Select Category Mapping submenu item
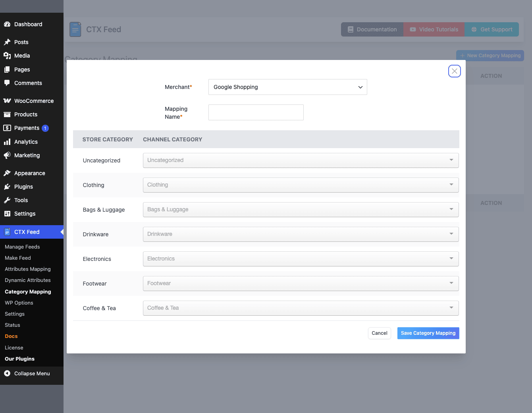This screenshot has width=532, height=413. [x=28, y=291]
